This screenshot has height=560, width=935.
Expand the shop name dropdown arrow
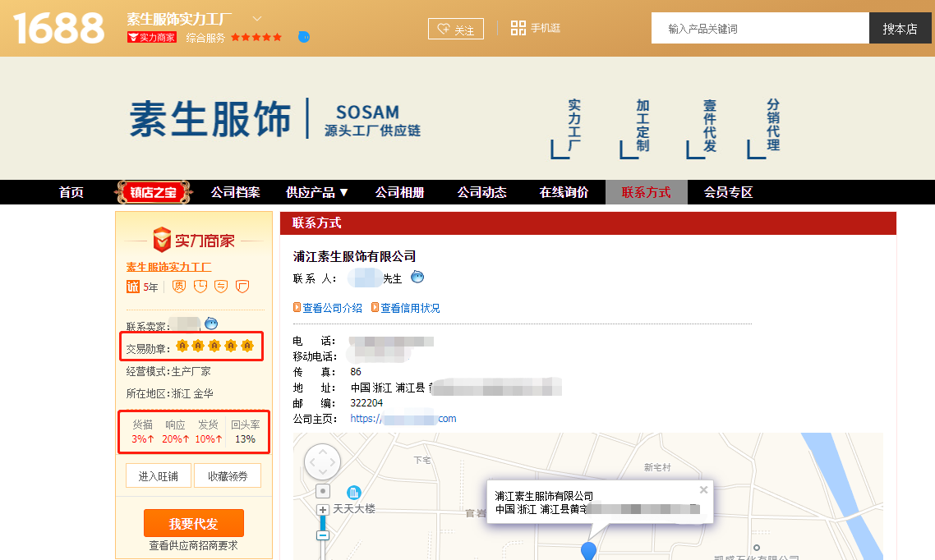257,19
